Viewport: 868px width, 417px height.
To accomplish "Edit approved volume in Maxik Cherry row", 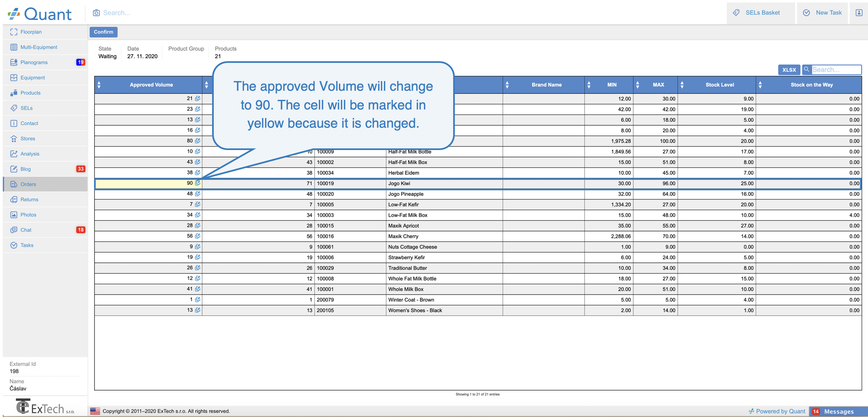I will coord(198,236).
